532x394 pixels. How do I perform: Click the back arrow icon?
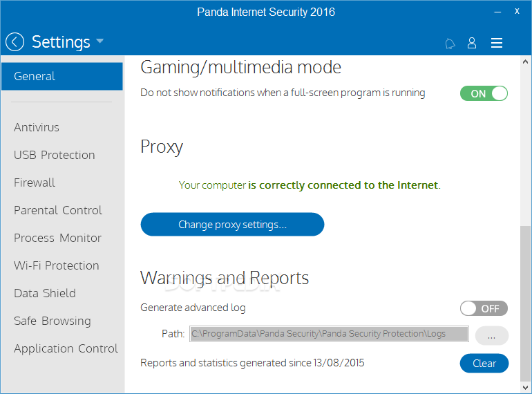click(x=15, y=42)
